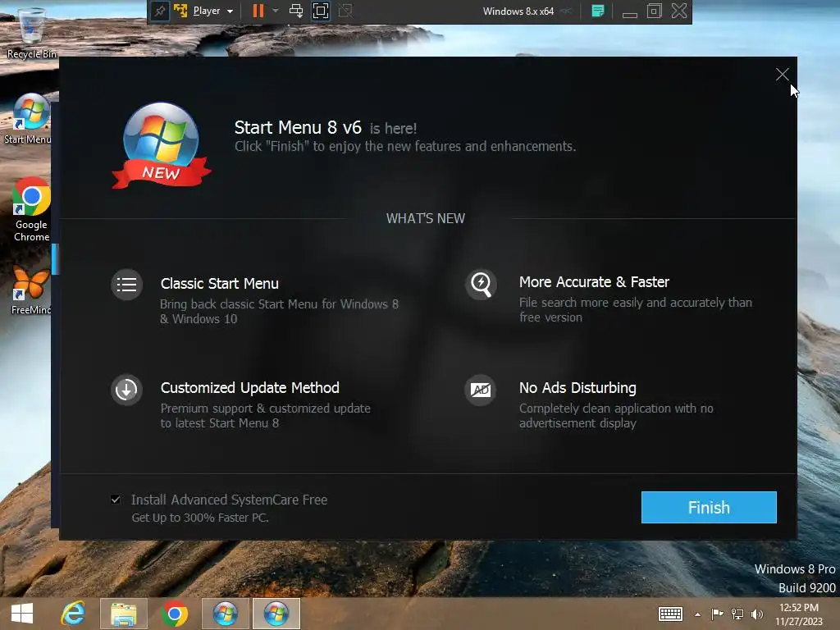Expand the power options dropdown arrow
Image resolution: width=840 pixels, height=630 pixels.
point(276,11)
